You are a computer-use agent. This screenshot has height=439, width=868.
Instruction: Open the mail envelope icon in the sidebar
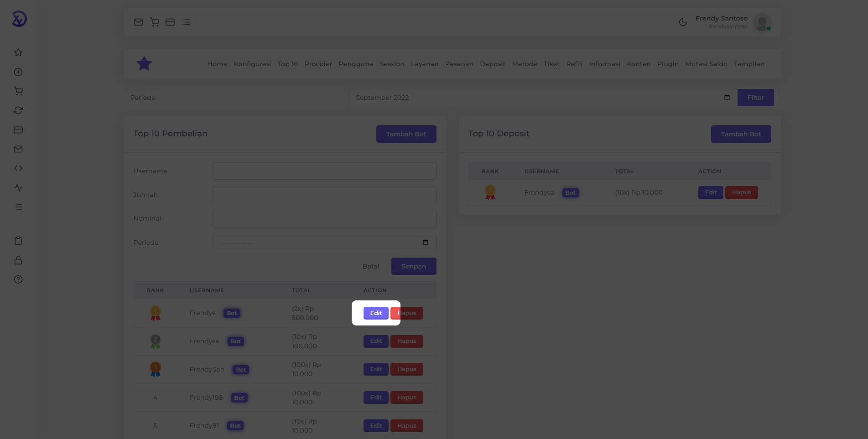click(x=18, y=149)
